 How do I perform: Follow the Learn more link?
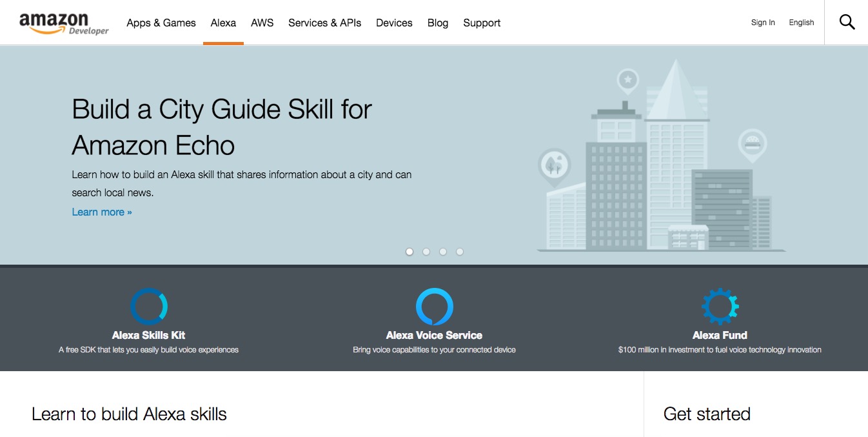tap(102, 212)
